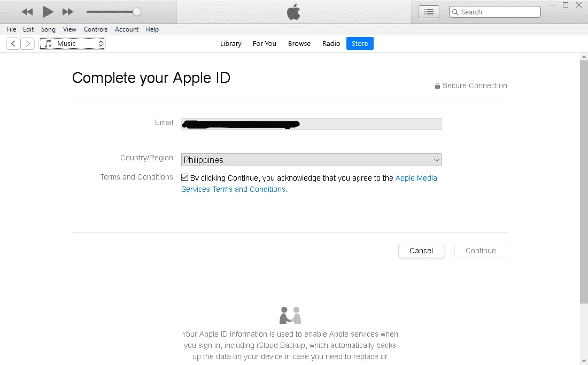Maximize the iTunes window
This screenshot has height=365, width=588.
[x=566, y=5]
